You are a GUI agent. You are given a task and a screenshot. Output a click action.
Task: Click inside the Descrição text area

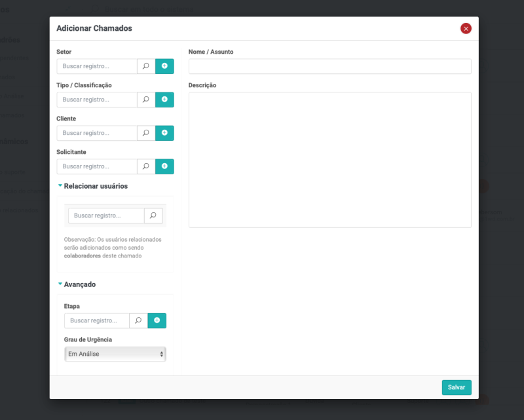pyautogui.click(x=329, y=159)
